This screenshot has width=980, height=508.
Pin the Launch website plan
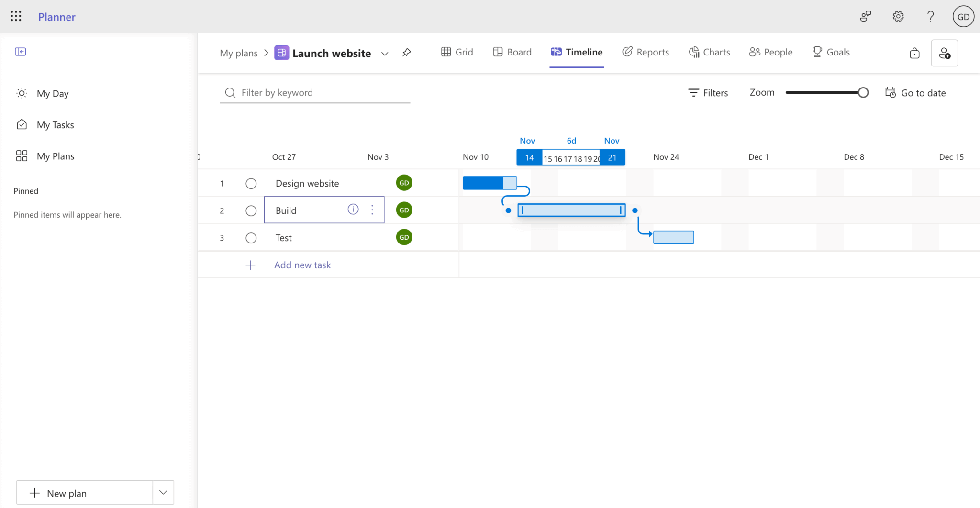click(x=406, y=53)
